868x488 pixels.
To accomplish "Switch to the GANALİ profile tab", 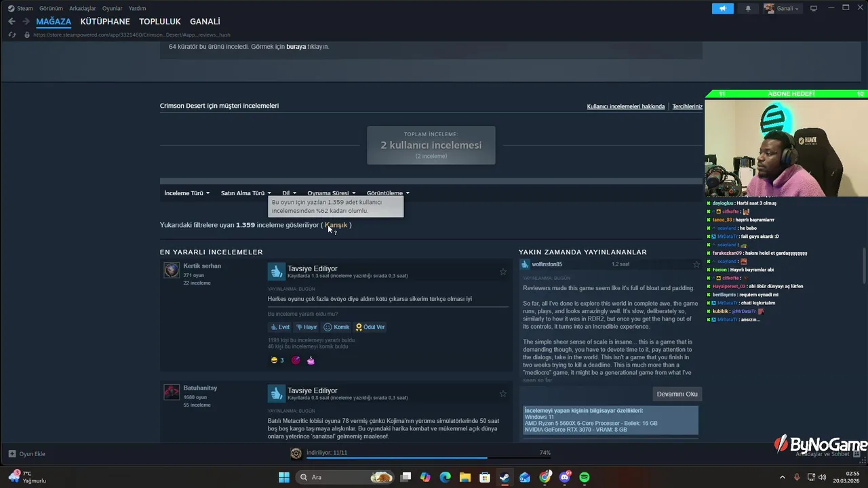I will (205, 22).
